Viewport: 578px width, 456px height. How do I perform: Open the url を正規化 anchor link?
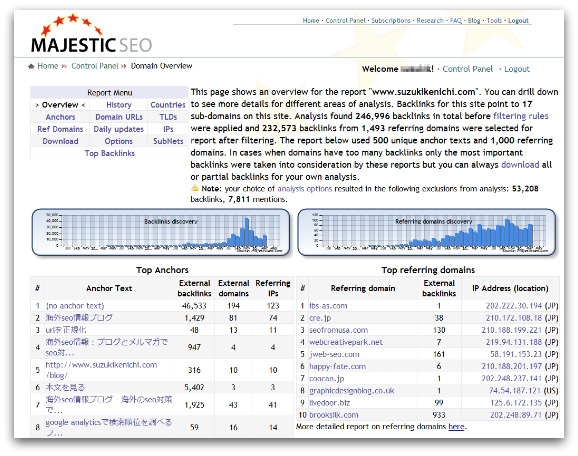[x=66, y=330]
